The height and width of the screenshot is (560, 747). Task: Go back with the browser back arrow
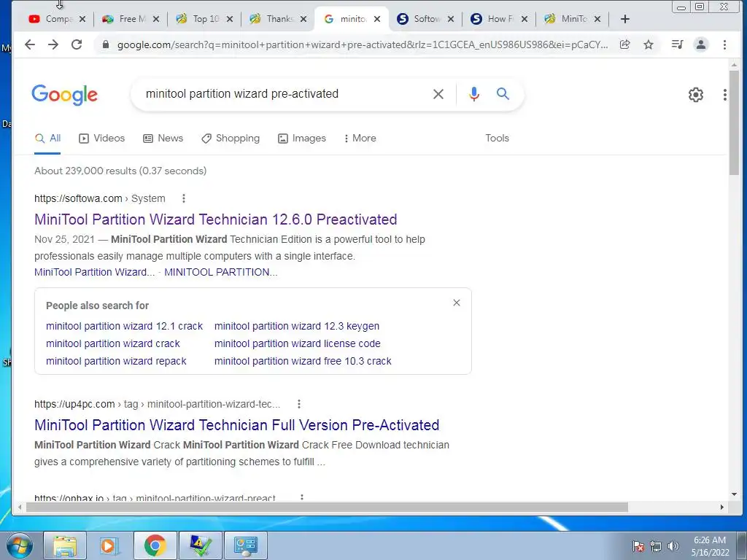coord(29,44)
